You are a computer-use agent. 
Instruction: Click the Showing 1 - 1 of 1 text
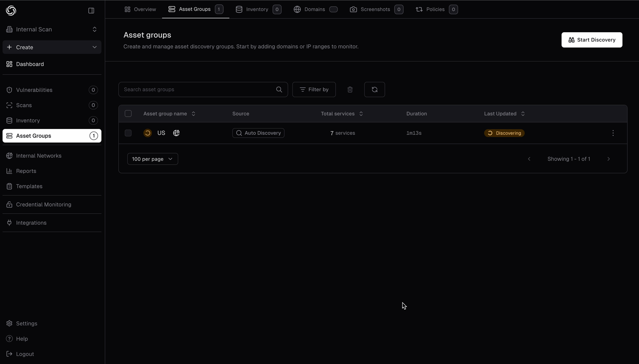[569, 159]
